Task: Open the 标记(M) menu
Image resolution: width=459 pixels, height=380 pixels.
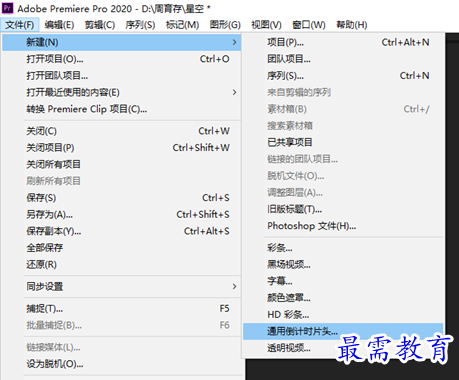Action: (x=182, y=25)
